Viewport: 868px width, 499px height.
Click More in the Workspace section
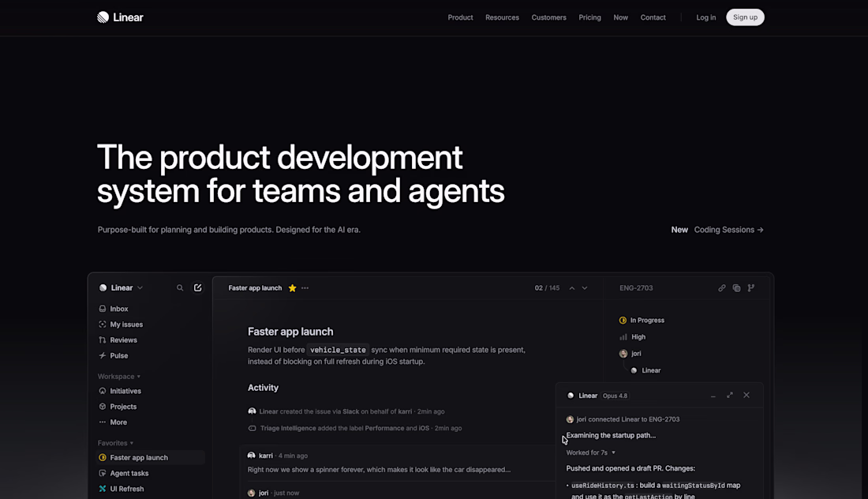click(149, 422)
